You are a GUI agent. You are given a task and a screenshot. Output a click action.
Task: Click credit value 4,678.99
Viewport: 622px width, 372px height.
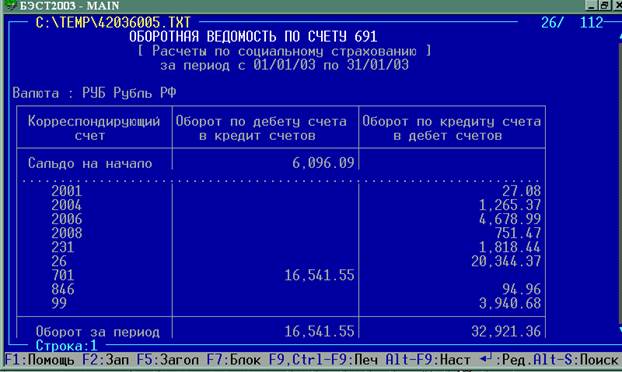tap(510, 219)
